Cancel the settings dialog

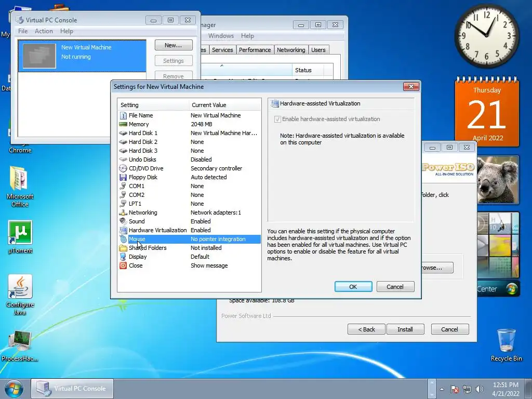395,287
